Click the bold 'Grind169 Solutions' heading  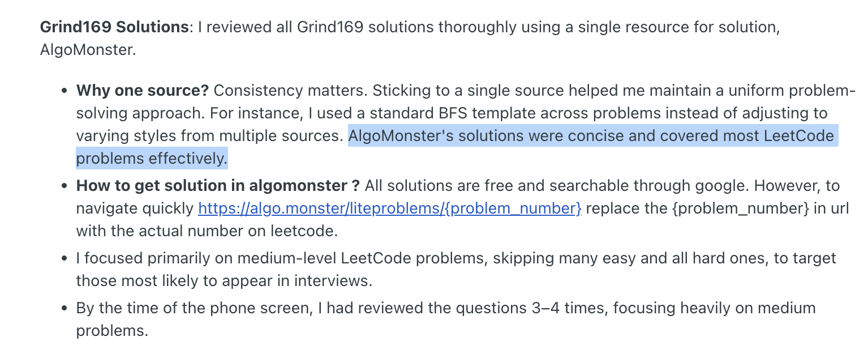tap(114, 27)
